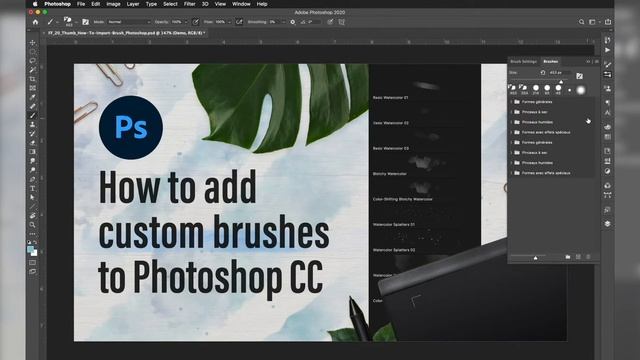Select the Move tool
This screenshot has height=360, width=640.
pyautogui.click(x=32, y=42)
